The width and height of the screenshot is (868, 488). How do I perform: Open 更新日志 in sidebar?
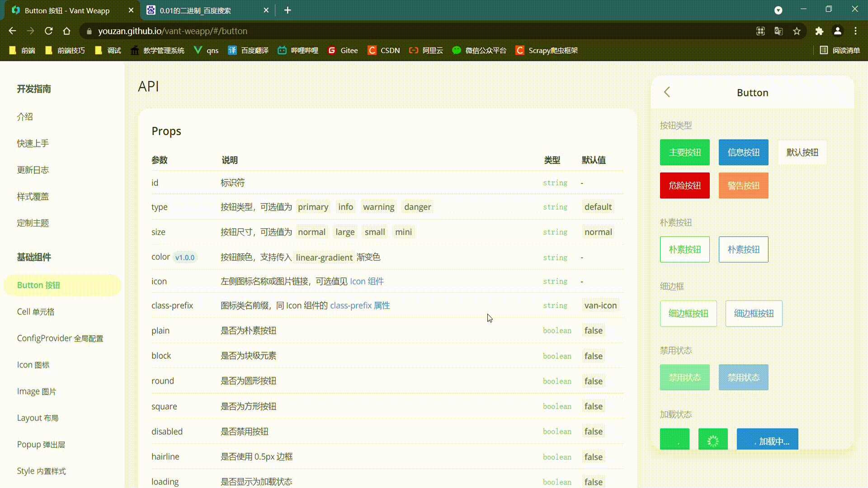(x=33, y=170)
